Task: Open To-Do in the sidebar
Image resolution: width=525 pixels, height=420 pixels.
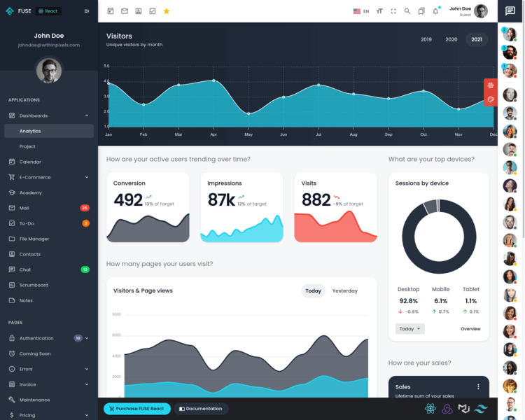Action: coord(49,223)
